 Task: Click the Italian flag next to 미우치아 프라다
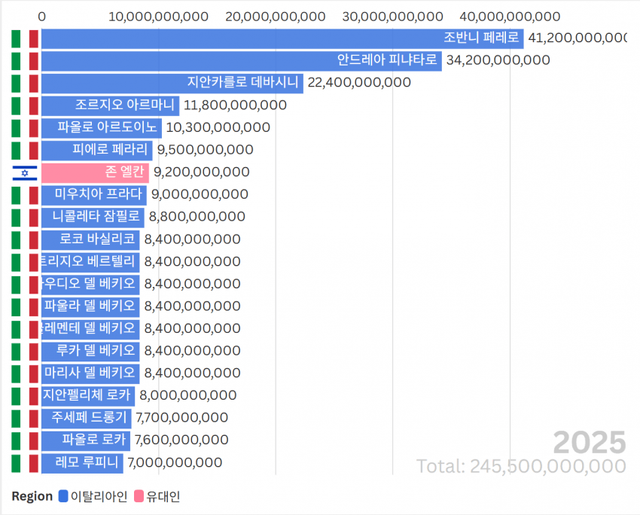pyautogui.click(x=25, y=194)
